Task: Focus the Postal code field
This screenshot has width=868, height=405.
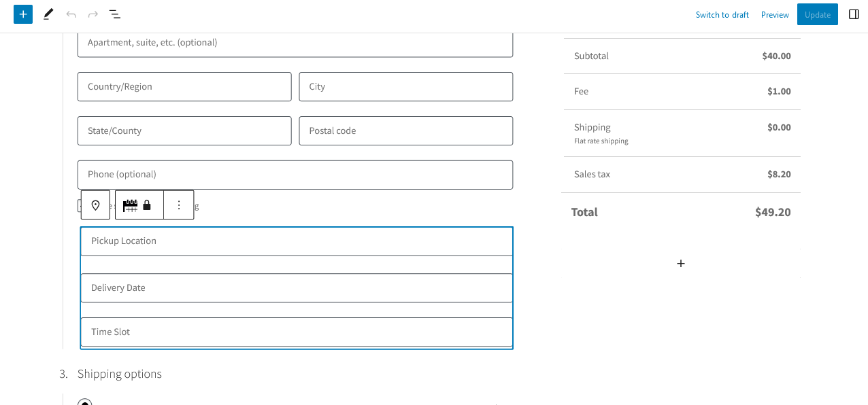Action: coord(406,130)
